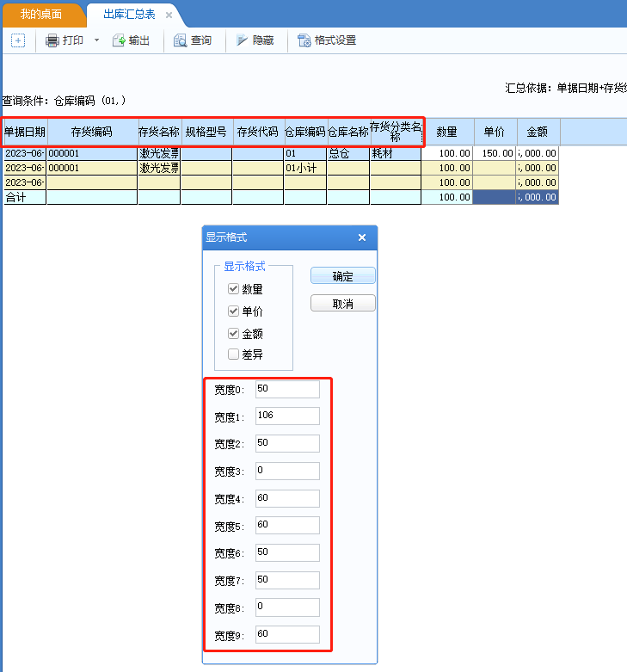627x672 pixels.
Task: Click the 打印 toolbar label
Action: [x=73, y=40]
